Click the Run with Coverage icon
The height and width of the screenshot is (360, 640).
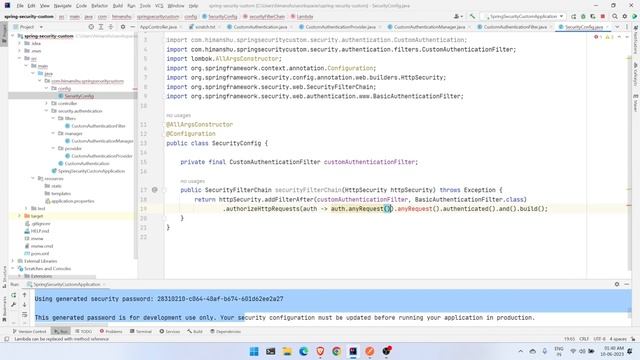[x=593, y=16]
